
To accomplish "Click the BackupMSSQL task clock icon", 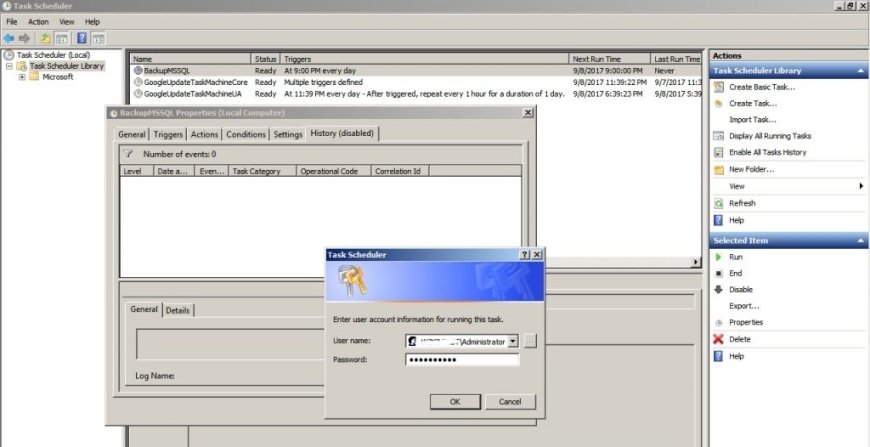I will click(138, 71).
